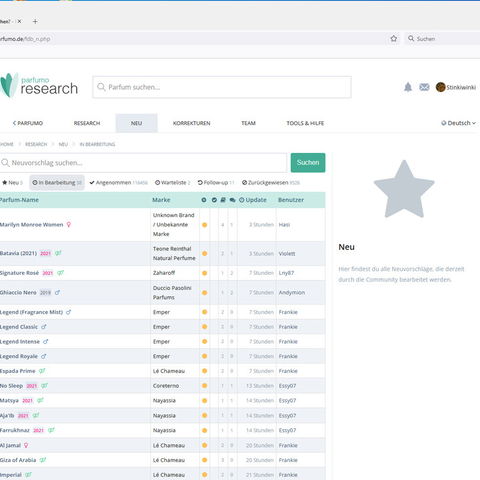Switch to the Follow-up filter tab
Screen dimensions: 480x480
(x=216, y=183)
